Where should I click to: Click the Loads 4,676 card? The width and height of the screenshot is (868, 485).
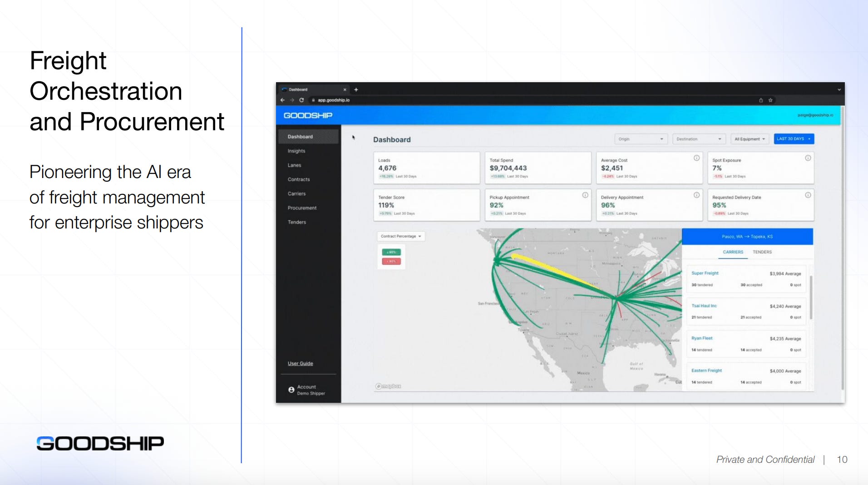[426, 168]
